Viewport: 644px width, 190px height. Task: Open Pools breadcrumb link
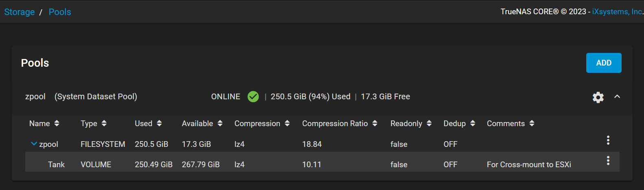coord(60,12)
